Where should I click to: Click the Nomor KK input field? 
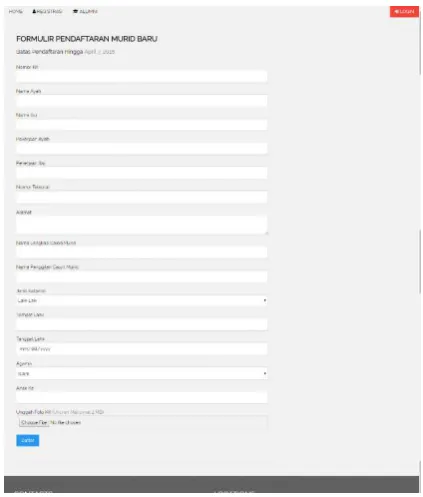click(x=141, y=76)
